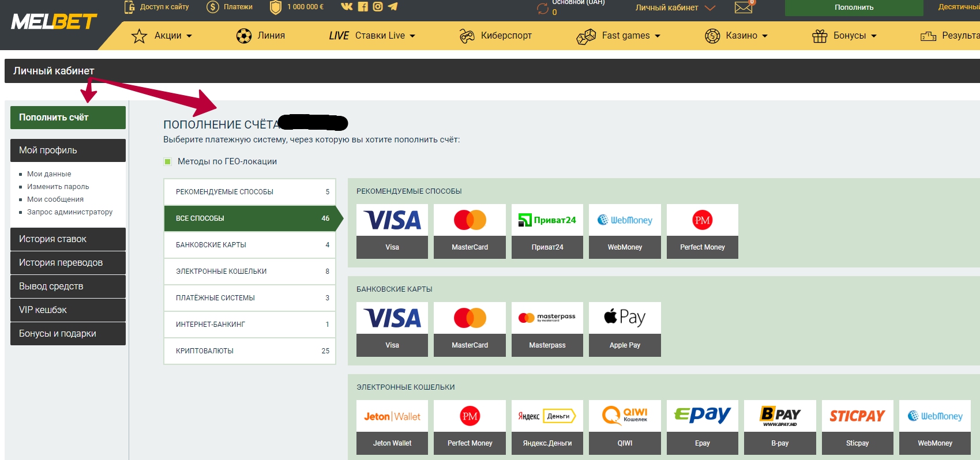Select the Jeton Wallet e-wallet
980x460 pixels.
point(392,427)
